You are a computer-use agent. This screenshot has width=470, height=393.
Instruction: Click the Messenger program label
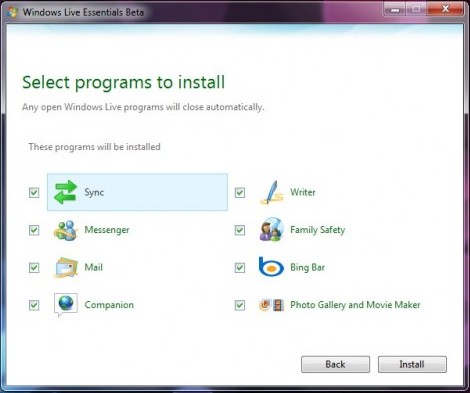click(107, 230)
